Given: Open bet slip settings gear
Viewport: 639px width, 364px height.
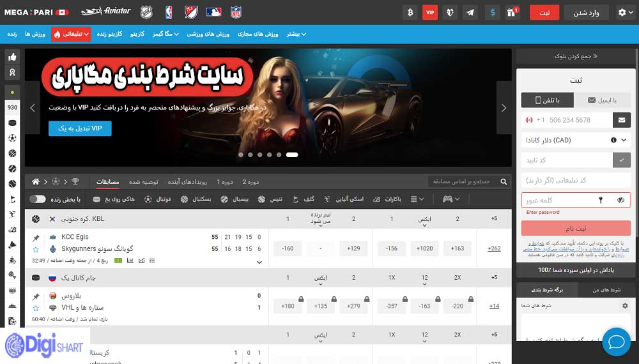Looking at the screenshot, I should point(625,305).
